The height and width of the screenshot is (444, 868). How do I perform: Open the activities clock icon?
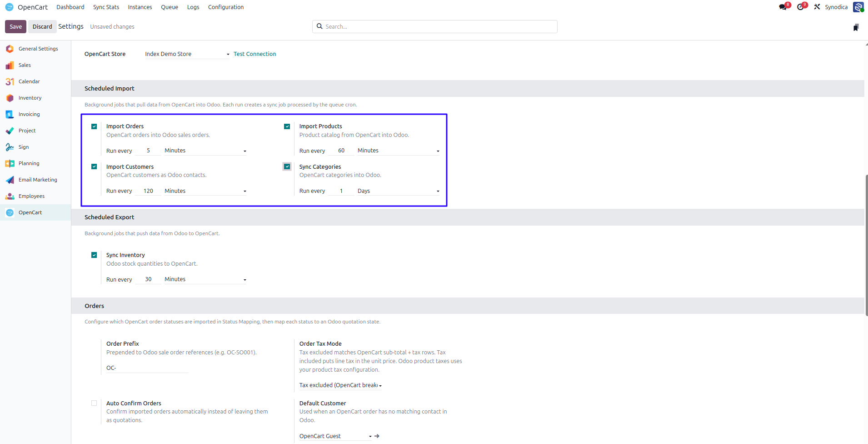[x=800, y=7]
